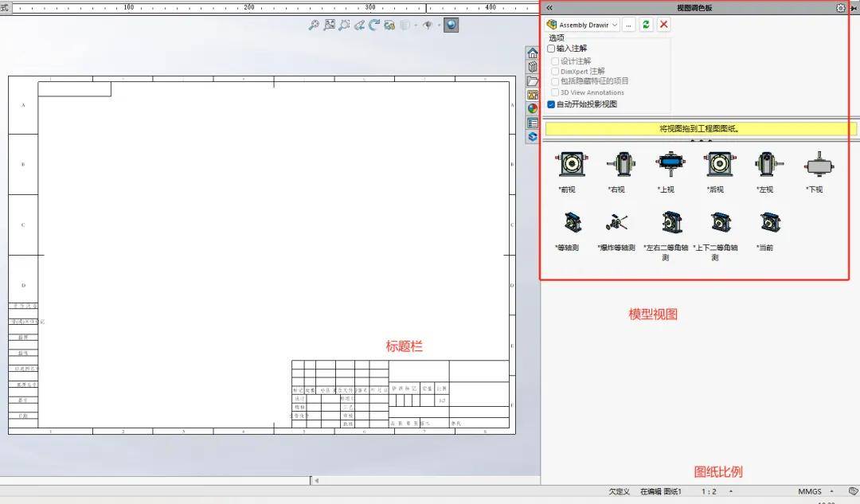The width and height of the screenshot is (860, 504).
Task: Click the 在编辑 图纸1 status text
Action: 661,491
